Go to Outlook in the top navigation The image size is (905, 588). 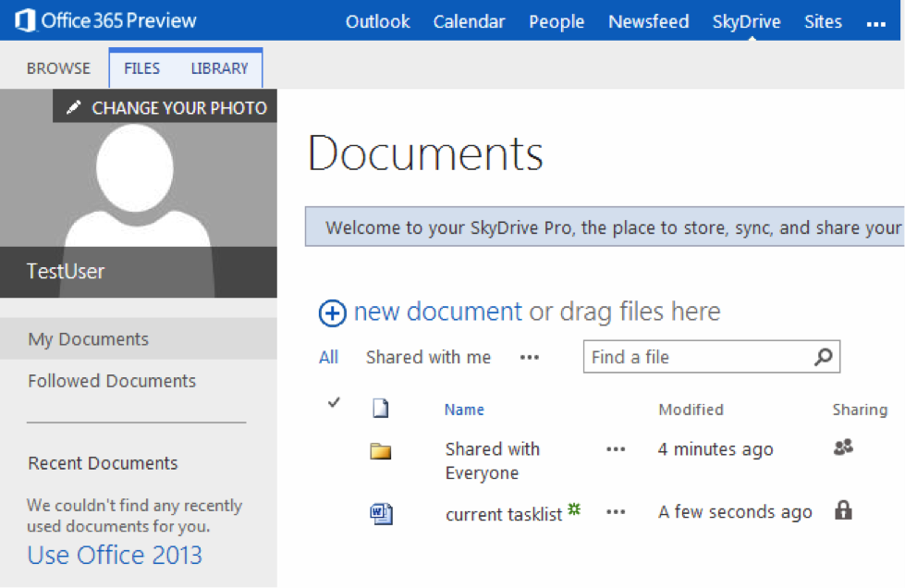(x=377, y=22)
